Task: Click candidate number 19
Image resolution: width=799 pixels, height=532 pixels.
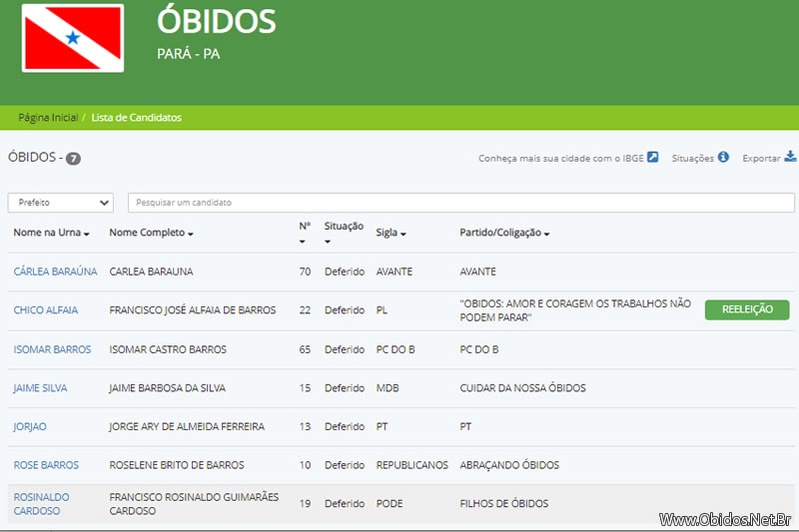Action: click(x=305, y=504)
